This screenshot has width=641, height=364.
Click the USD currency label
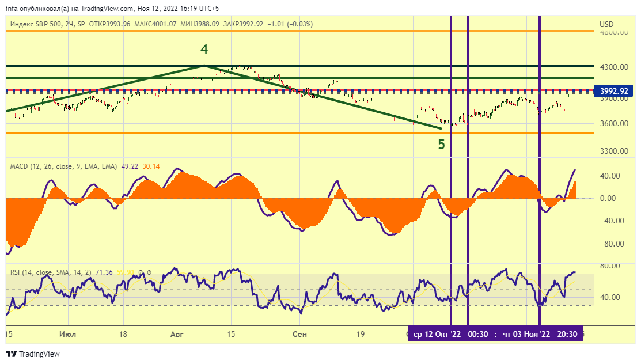coord(606,24)
